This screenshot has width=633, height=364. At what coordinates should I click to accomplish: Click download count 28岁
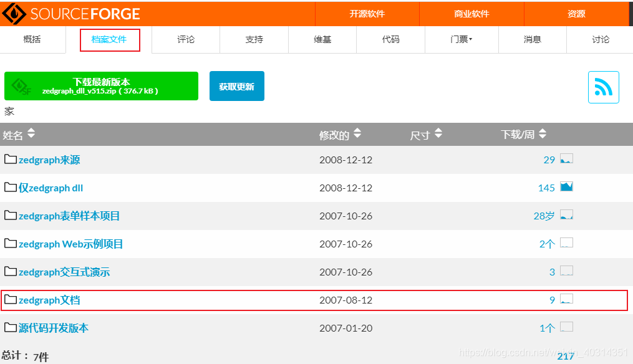point(544,216)
